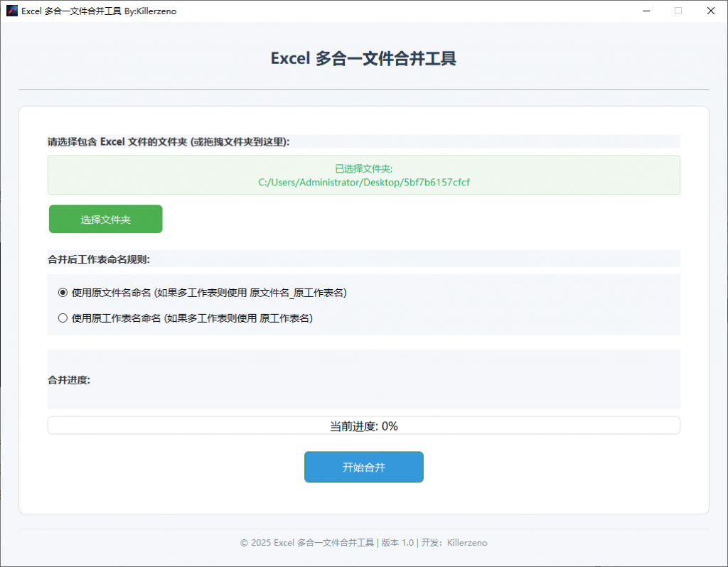
Task: Select the 使用原文件名命名 radio button
Action: point(63,292)
